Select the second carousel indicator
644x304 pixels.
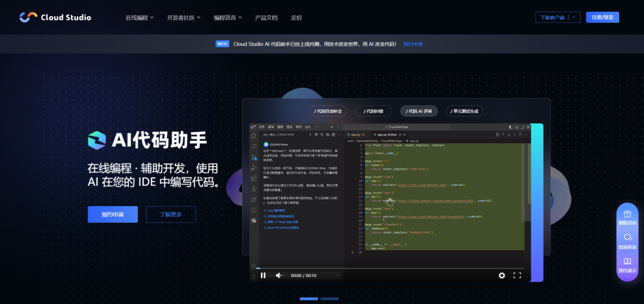coord(329,299)
